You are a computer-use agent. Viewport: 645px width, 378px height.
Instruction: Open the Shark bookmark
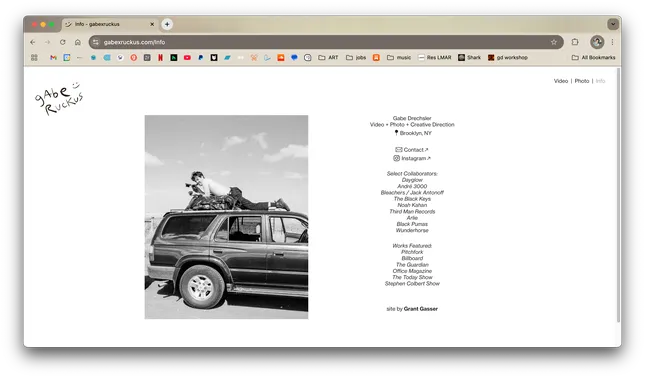pyautogui.click(x=469, y=58)
